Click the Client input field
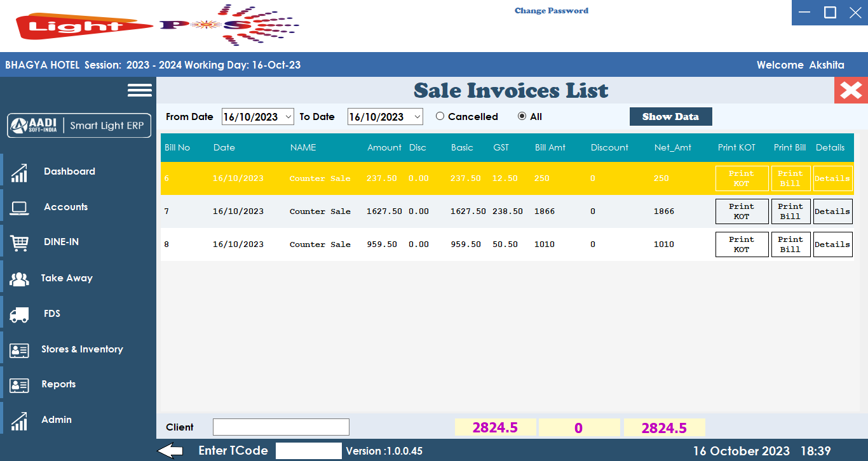Image resolution: width=868 pixels, height=461 pixels. pos(281,427)
